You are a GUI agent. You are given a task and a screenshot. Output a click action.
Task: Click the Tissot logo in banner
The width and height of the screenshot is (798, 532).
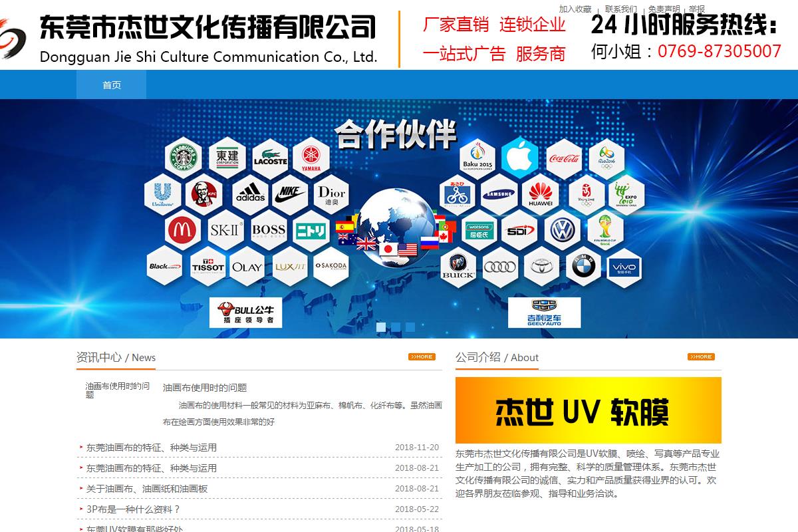[x=208, y=267]
